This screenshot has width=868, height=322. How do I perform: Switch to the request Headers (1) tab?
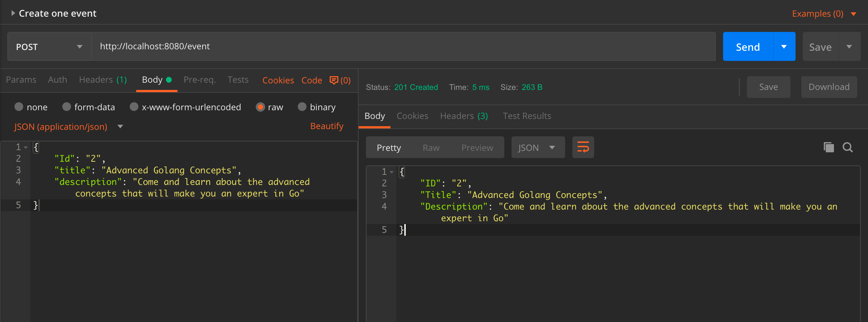tap(103, 80)
